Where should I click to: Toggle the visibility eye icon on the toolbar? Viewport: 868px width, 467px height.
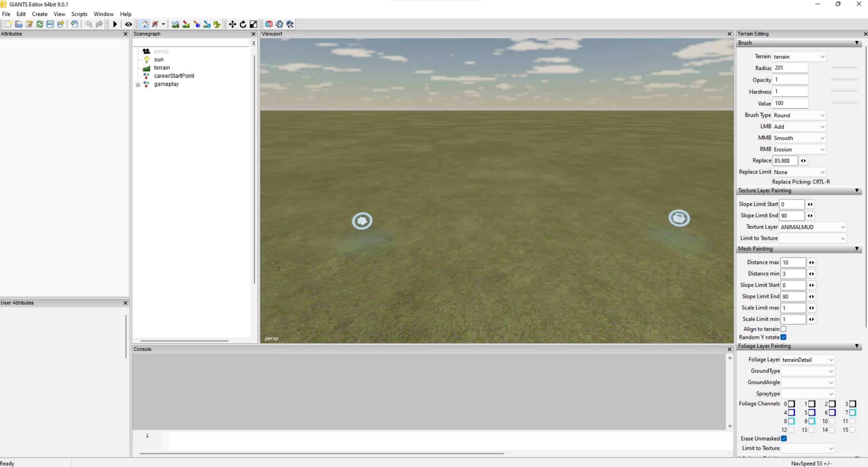[x=128, y=24]
